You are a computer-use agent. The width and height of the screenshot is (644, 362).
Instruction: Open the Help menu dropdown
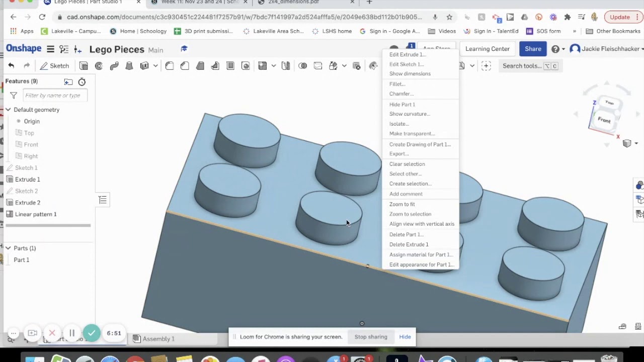tap(558, 49)
